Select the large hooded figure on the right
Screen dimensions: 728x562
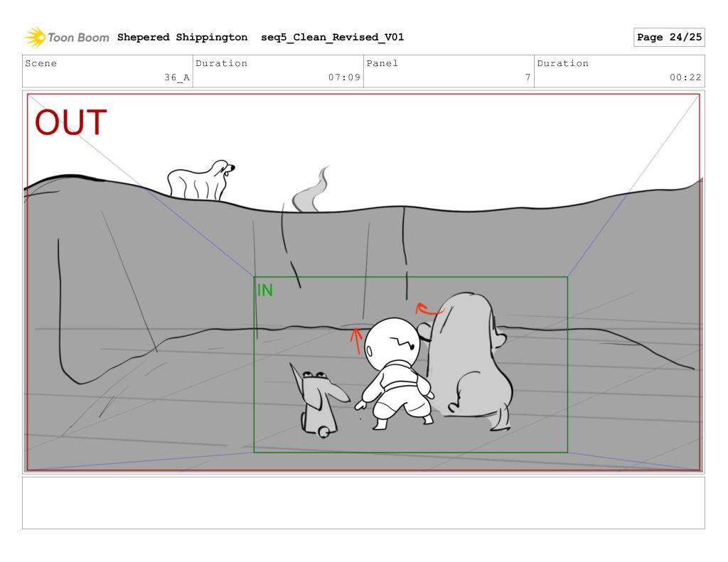[x=469, y=362]
